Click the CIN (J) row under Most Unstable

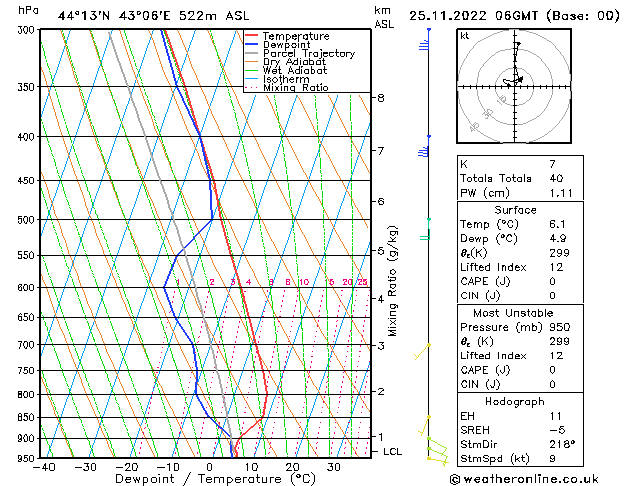click(x=520, y=385)
